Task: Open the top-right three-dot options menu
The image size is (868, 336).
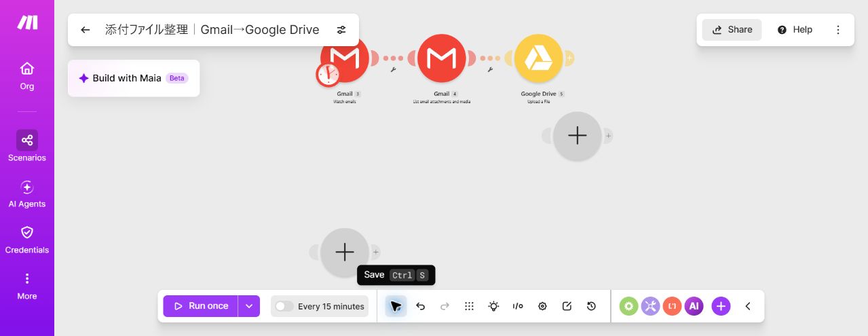Action: [x=838, y=30]
